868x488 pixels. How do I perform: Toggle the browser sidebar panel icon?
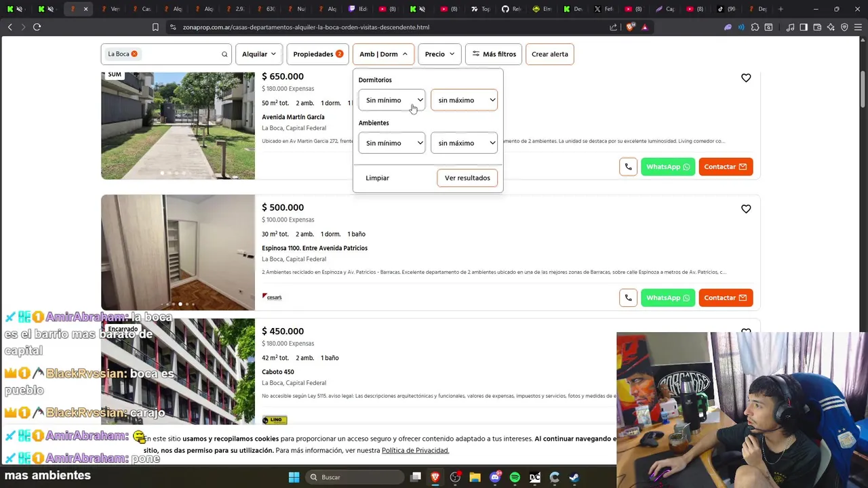[804, 27]
